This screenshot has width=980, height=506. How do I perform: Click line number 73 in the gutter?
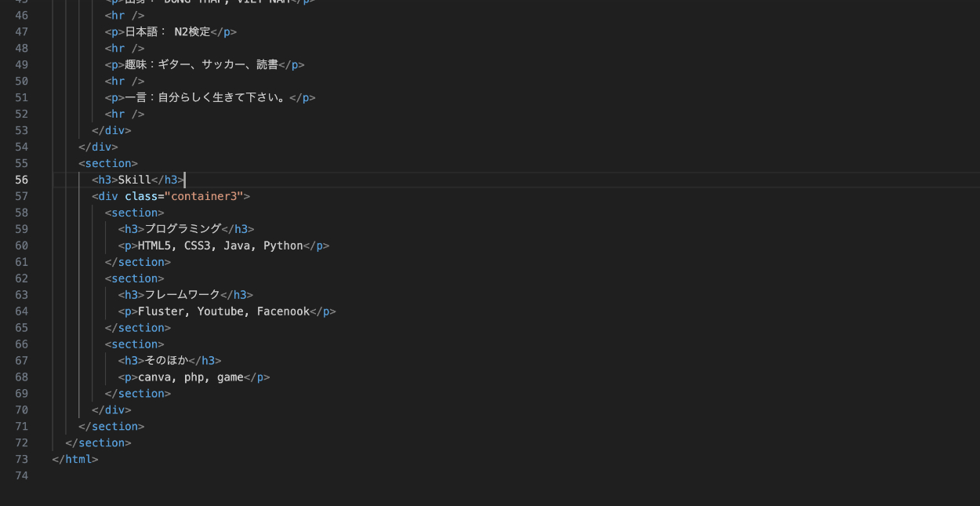[x=21, y=460]
